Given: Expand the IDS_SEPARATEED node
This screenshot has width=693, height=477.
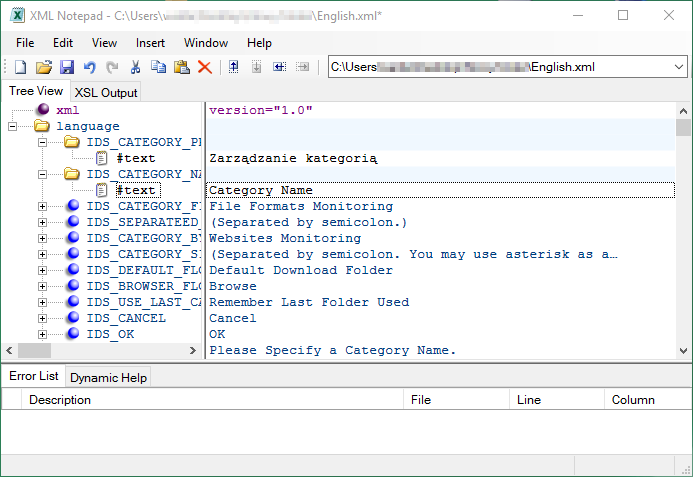Looking at the screenshot, I should click(x=42, y=222).
